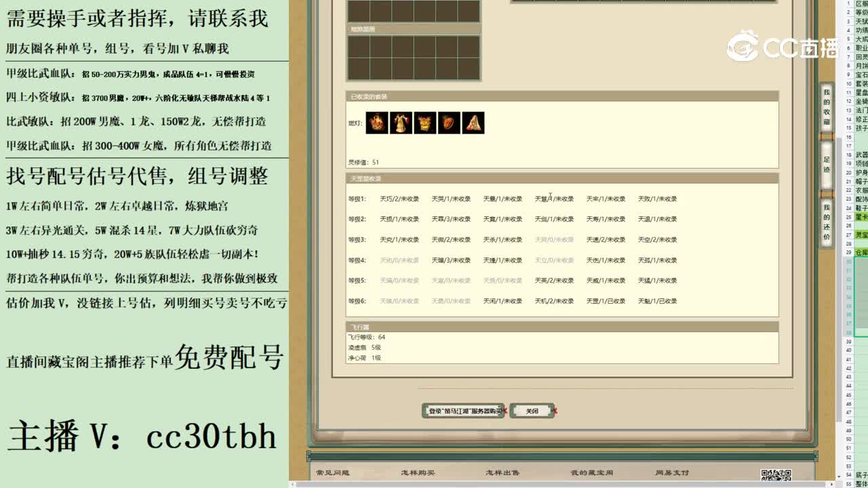The image size is (868, 488).
Task: Click the 关闭 button
Action: click(x=532, y=411)
